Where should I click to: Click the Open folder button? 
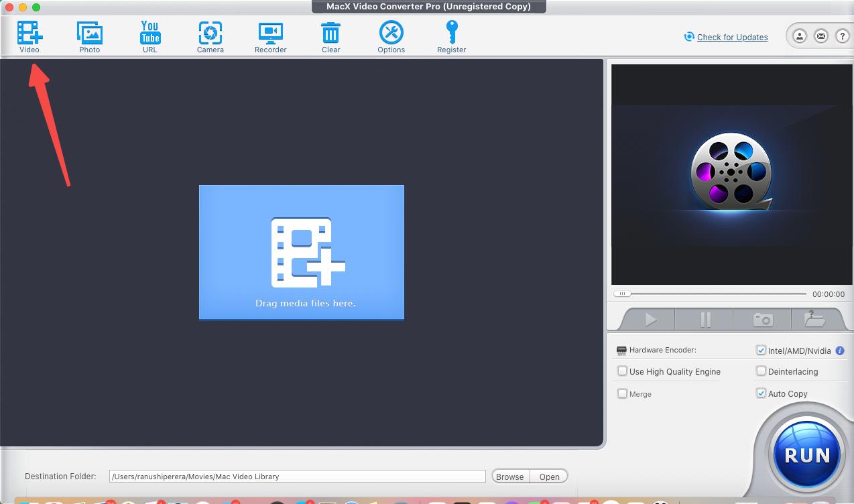click(549, 477)
